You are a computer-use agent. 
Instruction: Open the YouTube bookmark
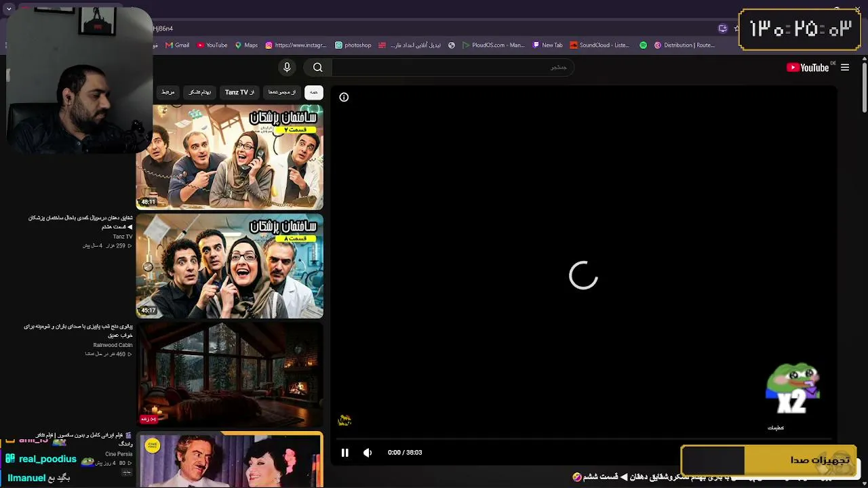pyautogui.click(x=212, y=45)
